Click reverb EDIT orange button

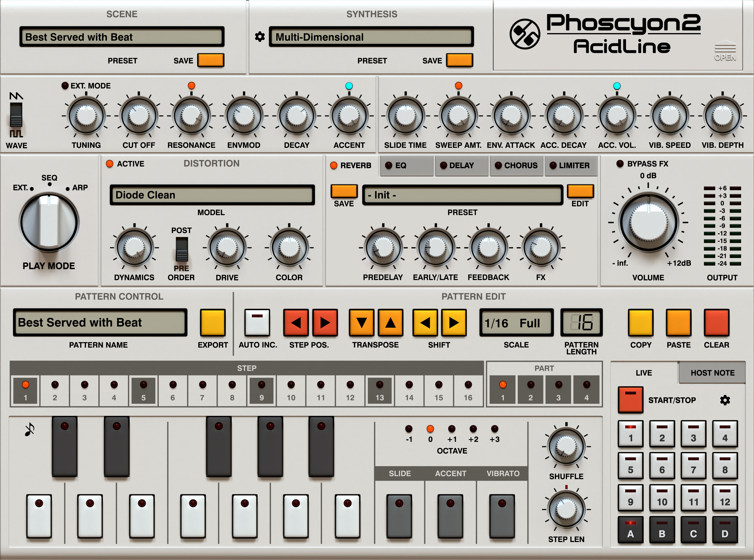[x=580, y=191]
